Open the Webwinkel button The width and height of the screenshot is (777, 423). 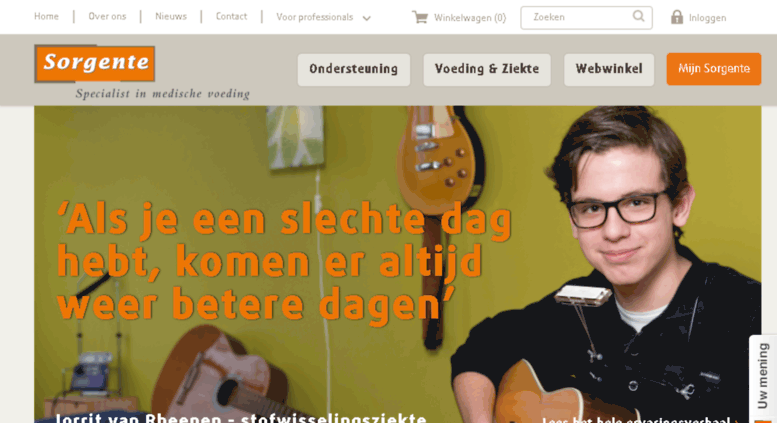click(x=609, y=69)
